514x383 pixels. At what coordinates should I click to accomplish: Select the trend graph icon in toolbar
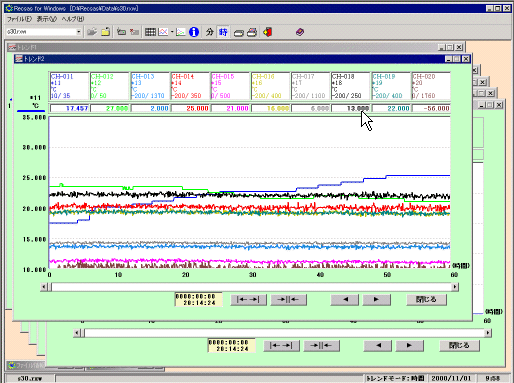tap(163, 32)
